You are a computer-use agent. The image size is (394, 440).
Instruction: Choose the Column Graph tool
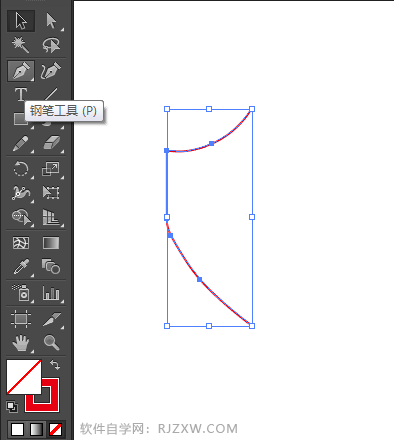pyautogui.click(x=51, y=294)
